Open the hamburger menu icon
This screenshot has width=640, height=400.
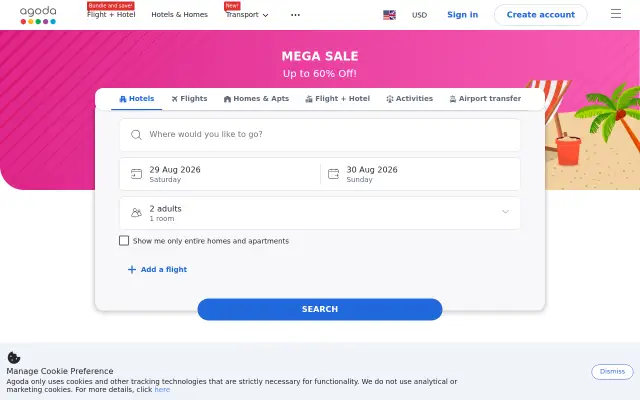point(616,14)
